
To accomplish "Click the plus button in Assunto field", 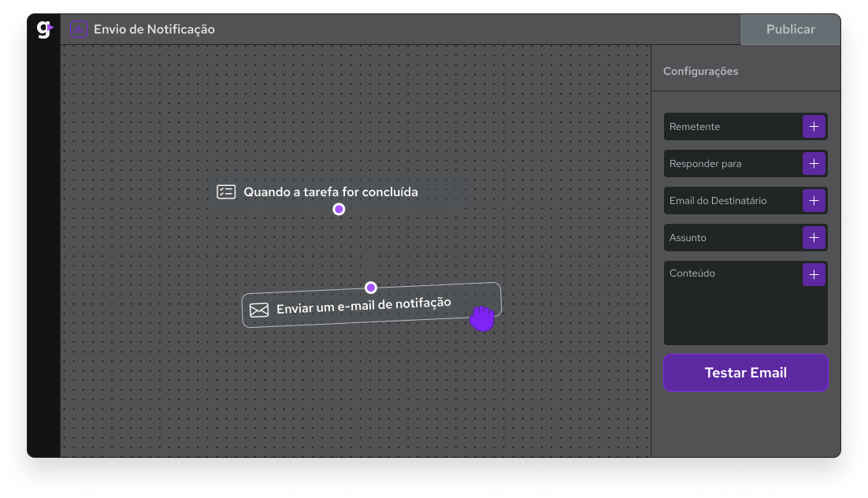I will click(x=814, y=238).
